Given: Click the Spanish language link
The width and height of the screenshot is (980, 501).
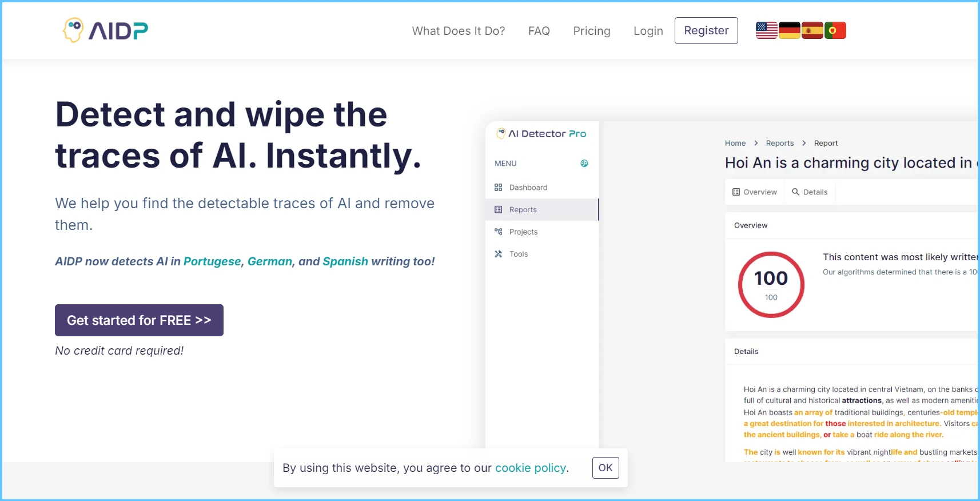Looking at the screenshot, I should click(x=345, y=261).
